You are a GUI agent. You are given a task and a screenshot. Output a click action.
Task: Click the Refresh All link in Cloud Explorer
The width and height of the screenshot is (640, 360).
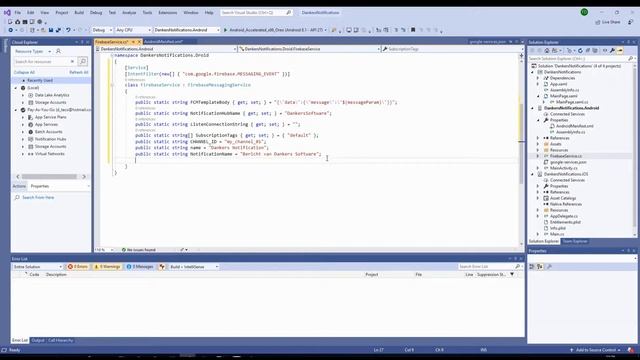point(79,72)
